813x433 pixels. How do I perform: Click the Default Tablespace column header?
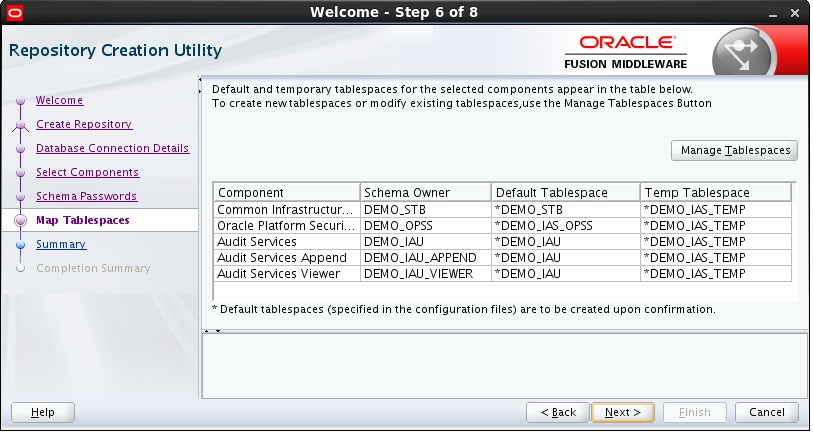[x=566, y=192]
